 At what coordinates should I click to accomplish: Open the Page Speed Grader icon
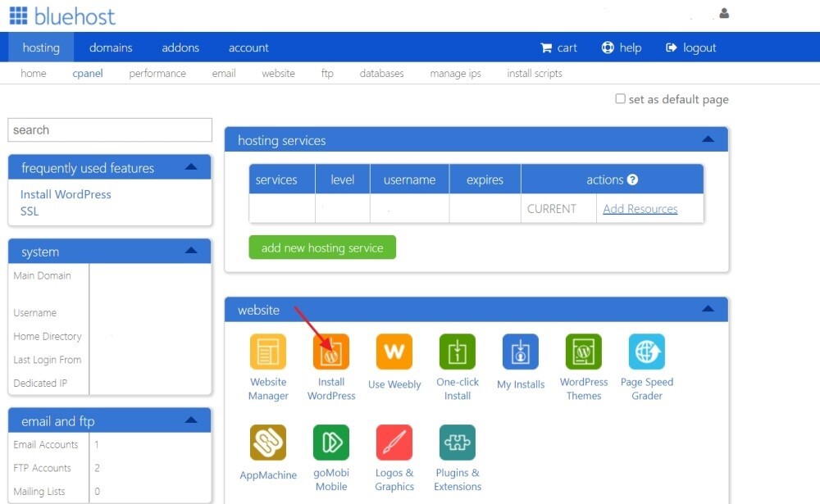click(x=647, y=352)
